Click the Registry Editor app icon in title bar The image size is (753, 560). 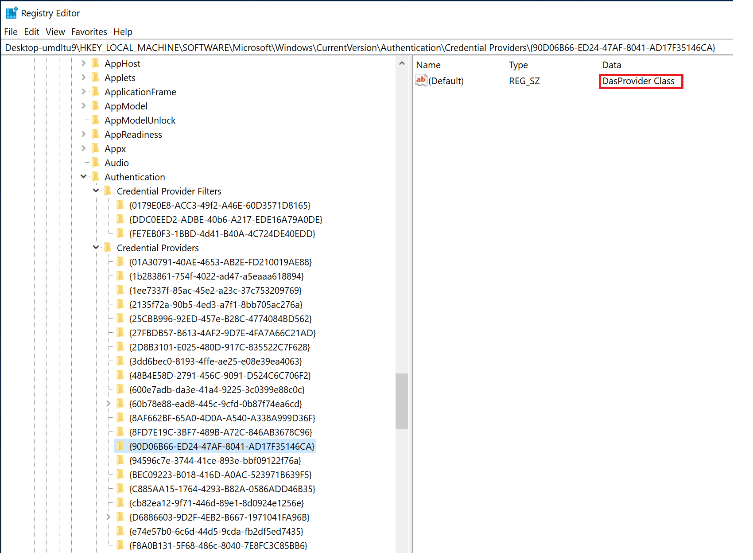[x=12, y=13]
